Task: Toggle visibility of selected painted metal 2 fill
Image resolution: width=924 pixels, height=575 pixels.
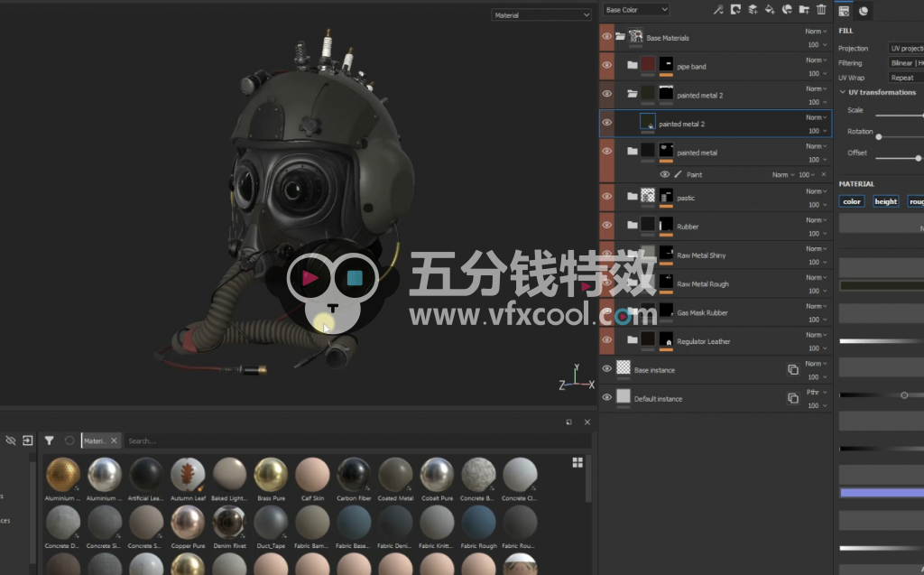Action: pyautogui.click(x=606, y=123)
